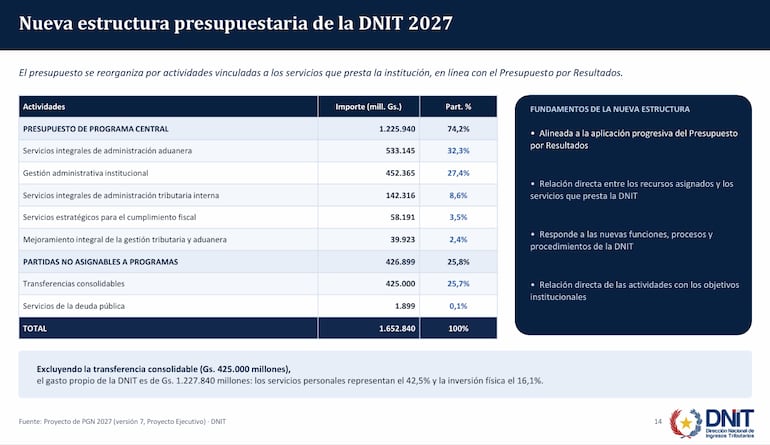The height and width of the screenshot is (445, 770).
Task: Click the value 1.225.940
Action: coord(397,129)
